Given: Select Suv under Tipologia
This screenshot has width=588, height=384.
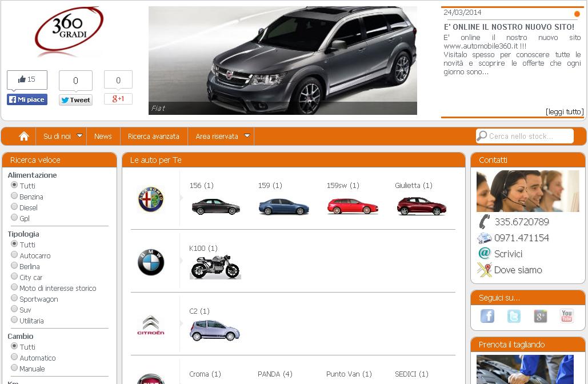Looking at the screenshot, I should point(14,309).
